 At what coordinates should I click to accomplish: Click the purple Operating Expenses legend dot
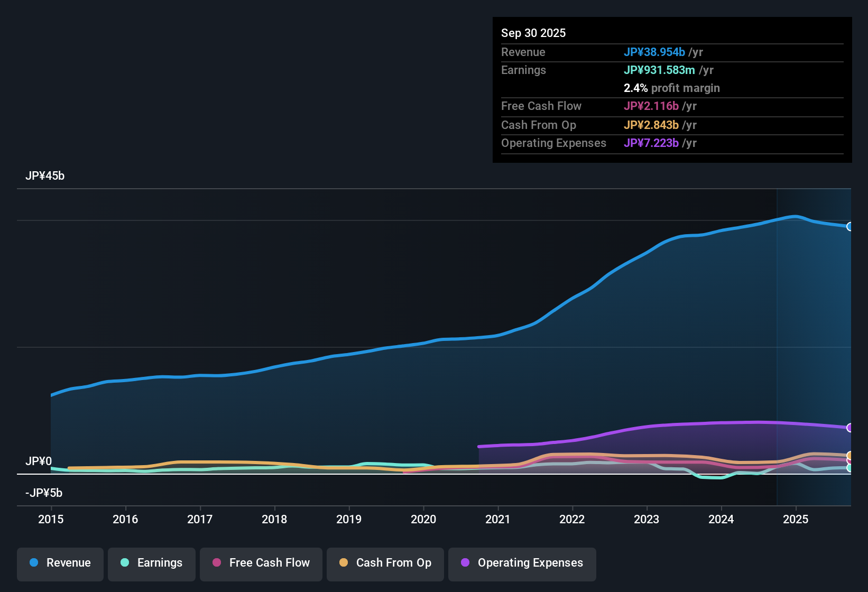click(x=465, y=563)
